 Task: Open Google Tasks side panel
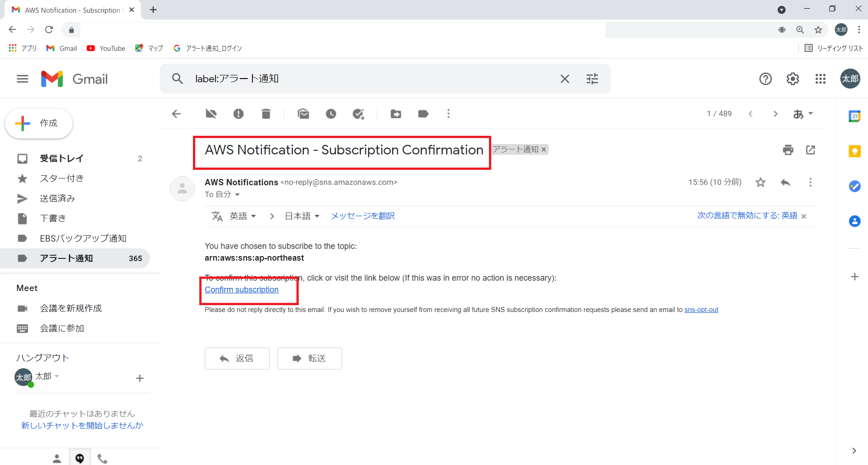854,186
